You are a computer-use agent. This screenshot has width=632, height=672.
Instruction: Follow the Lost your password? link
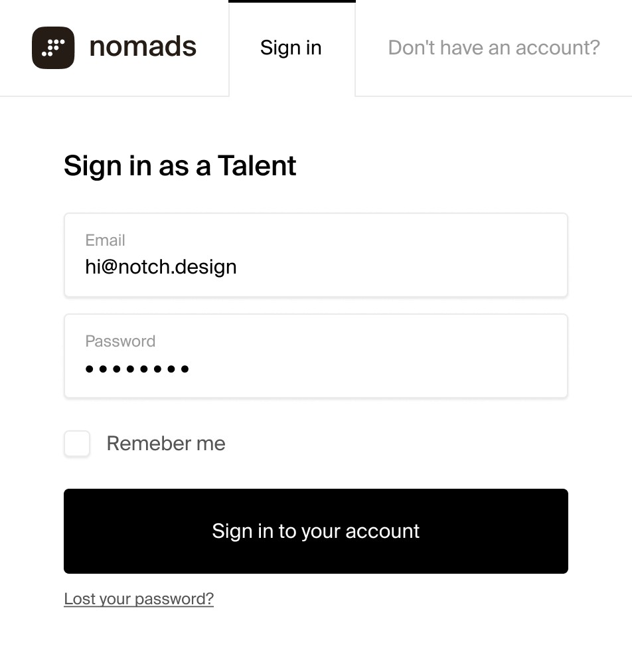[139, 599]
